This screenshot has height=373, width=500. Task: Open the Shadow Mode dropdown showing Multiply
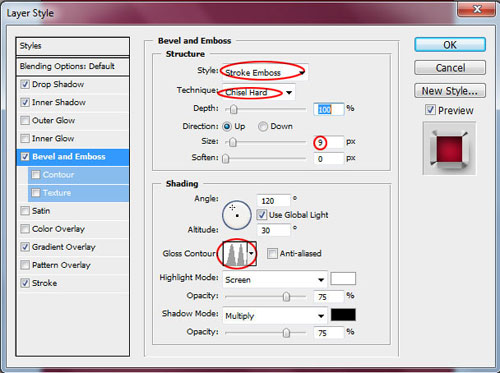click(275, 315)
